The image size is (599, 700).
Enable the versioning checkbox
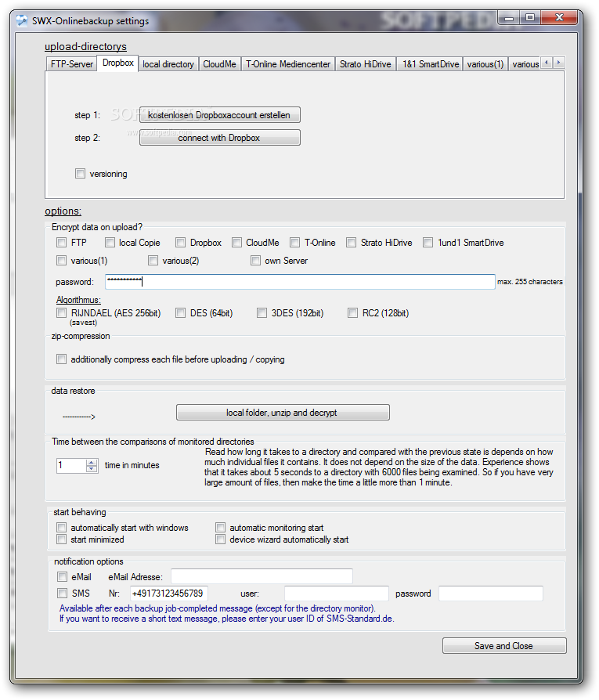tap(80, 174)
